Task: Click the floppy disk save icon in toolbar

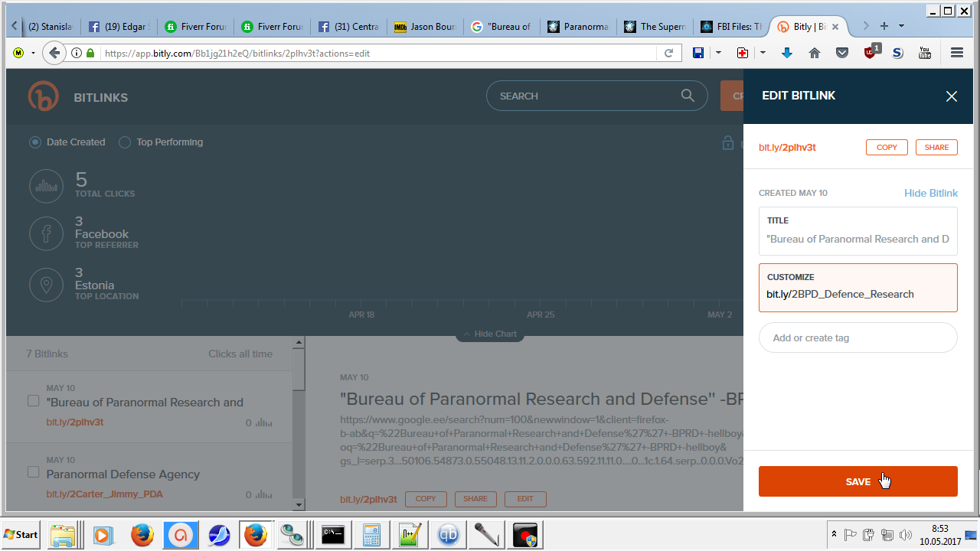Action: click(x=698, y=53)
